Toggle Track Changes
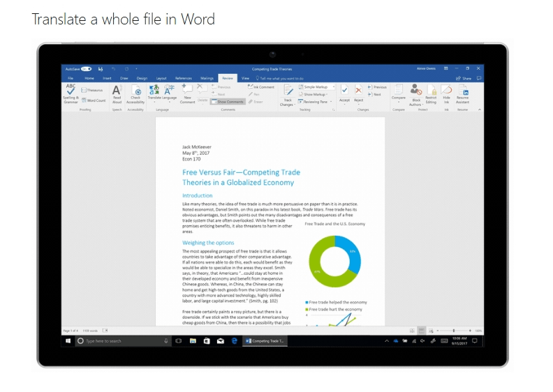Screen dimensions: 553x392 pyautogui.click(x=288, y=95)
